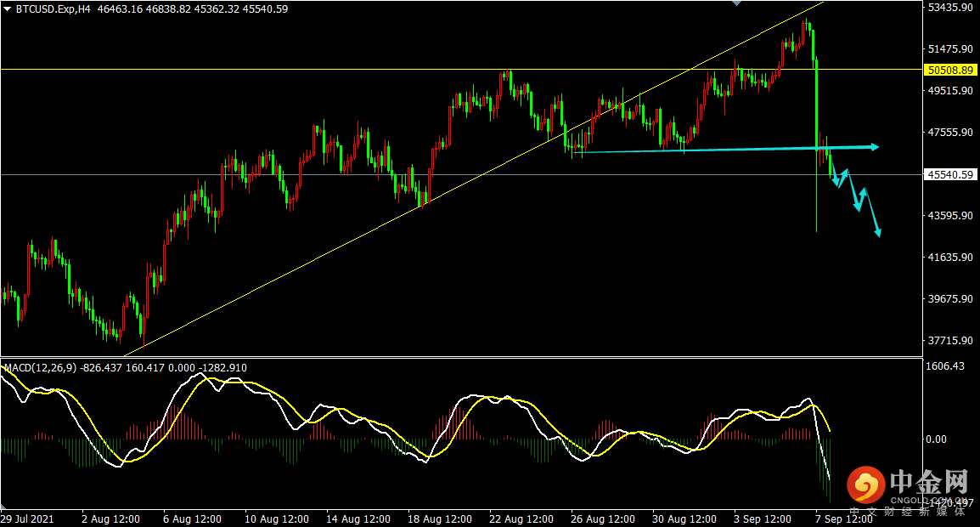The height and width of the screenshot is (527, 980).
Task: Open the chart menu triangle beside BTCUSD.Exp
Action: click(x=8, y=9)
